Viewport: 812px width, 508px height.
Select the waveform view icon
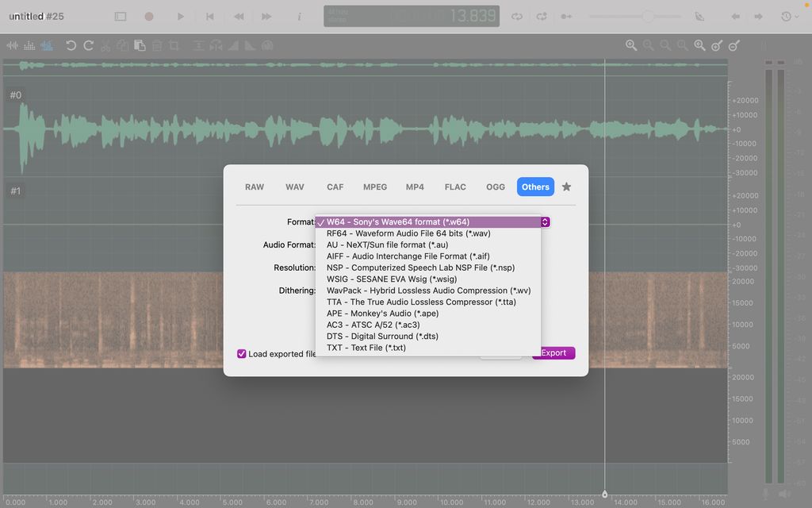point(13,45)
